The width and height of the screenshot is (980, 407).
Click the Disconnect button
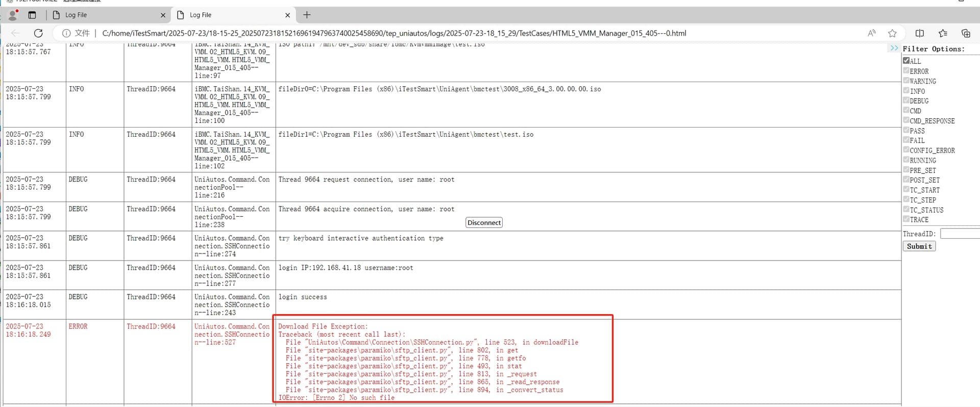(x=484, y=223)
